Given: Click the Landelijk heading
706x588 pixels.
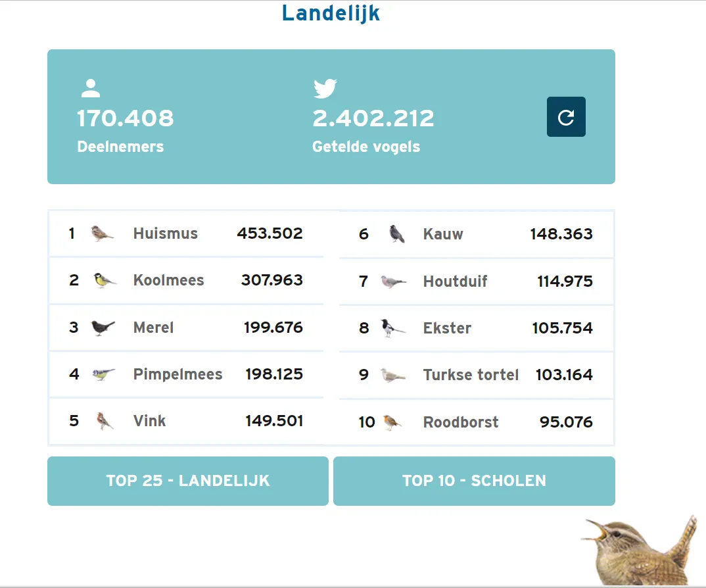Looking at the screenshot, I should 331,13.
